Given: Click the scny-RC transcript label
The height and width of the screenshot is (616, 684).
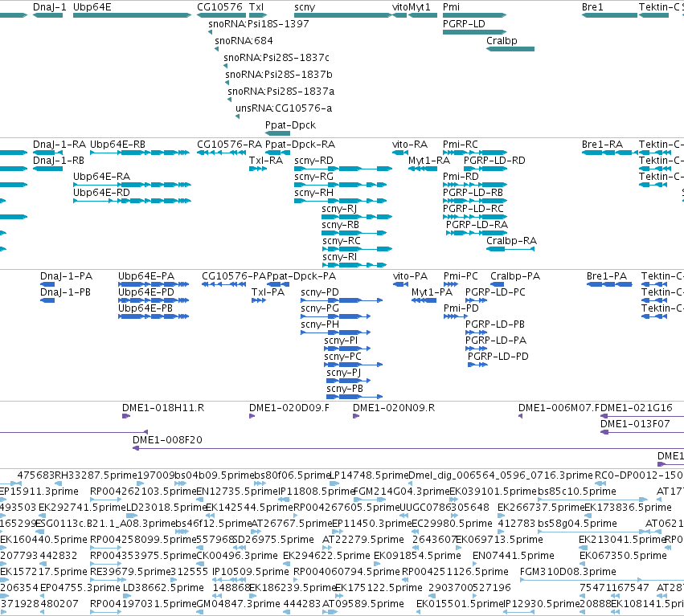Looking at the screenshot, I should (342, 241).
